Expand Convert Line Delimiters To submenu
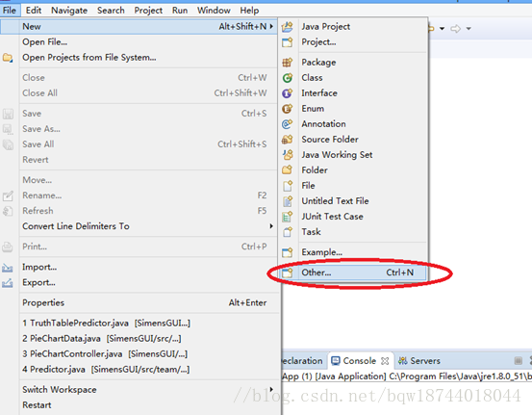 click(x=271, y=226)
